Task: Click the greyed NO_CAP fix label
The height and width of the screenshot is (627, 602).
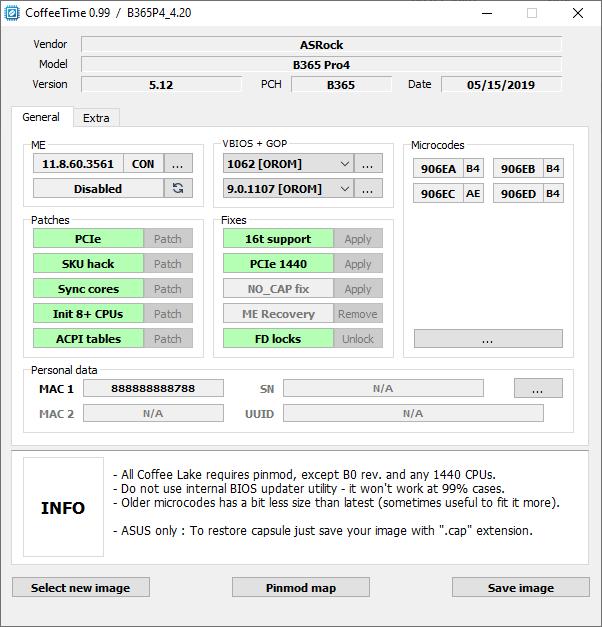Action: tap(278, 289)
